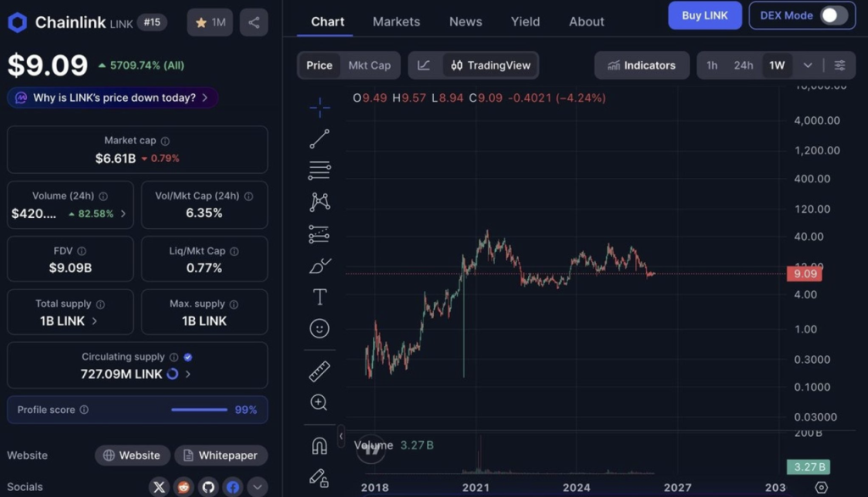Toggle the magnet snap mode
Viewport: 868px width, 497px height.
pyautogui.click(x=320, y=445)
